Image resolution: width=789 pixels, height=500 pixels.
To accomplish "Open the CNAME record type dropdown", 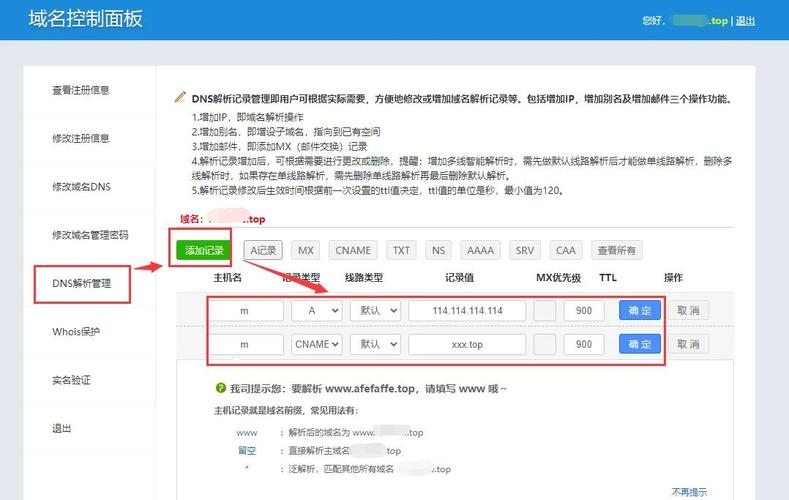I will [x=317, y=344].
